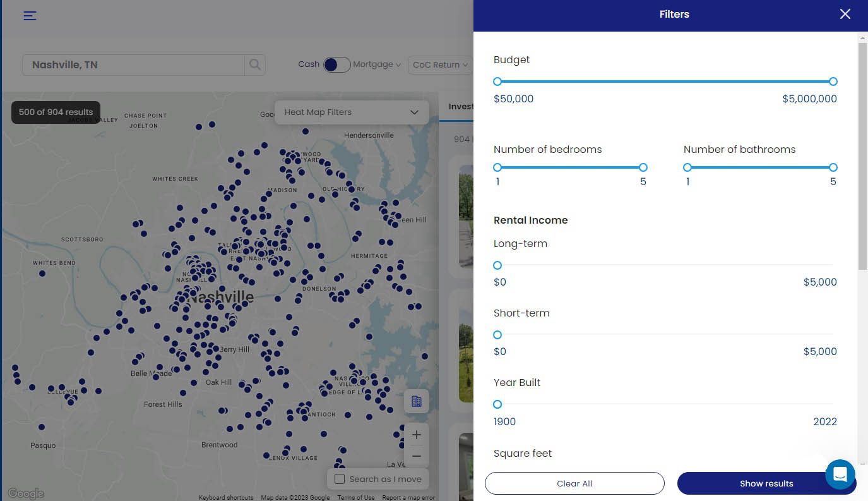Collapse the Heat Map Filters dropdown
The image size is (868, 501).
[414, 112]
